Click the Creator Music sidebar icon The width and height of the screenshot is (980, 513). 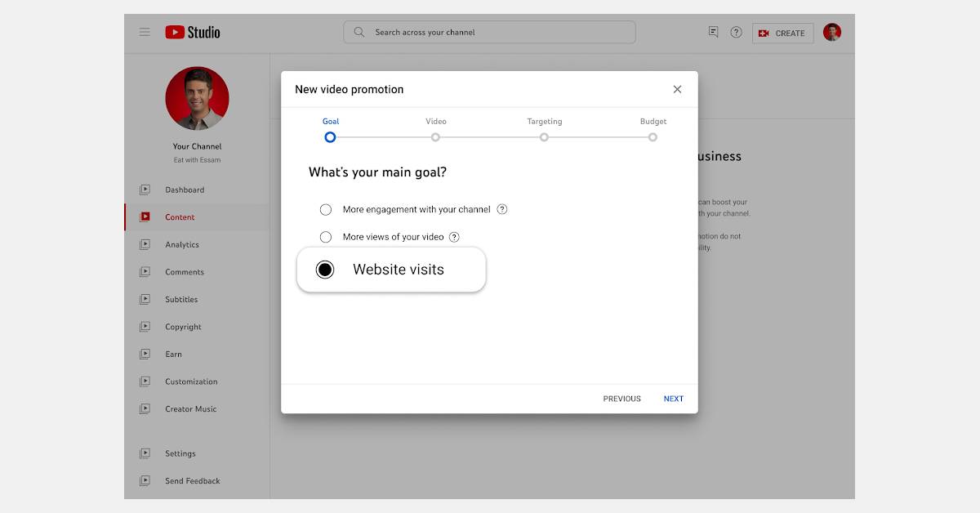click(145, 408)
